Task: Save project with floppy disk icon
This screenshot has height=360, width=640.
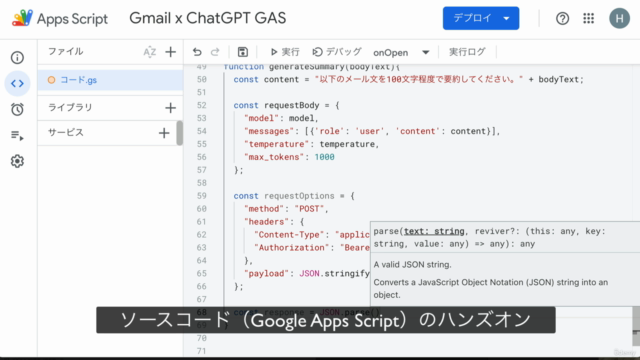Action: click(x=243, y=52)
